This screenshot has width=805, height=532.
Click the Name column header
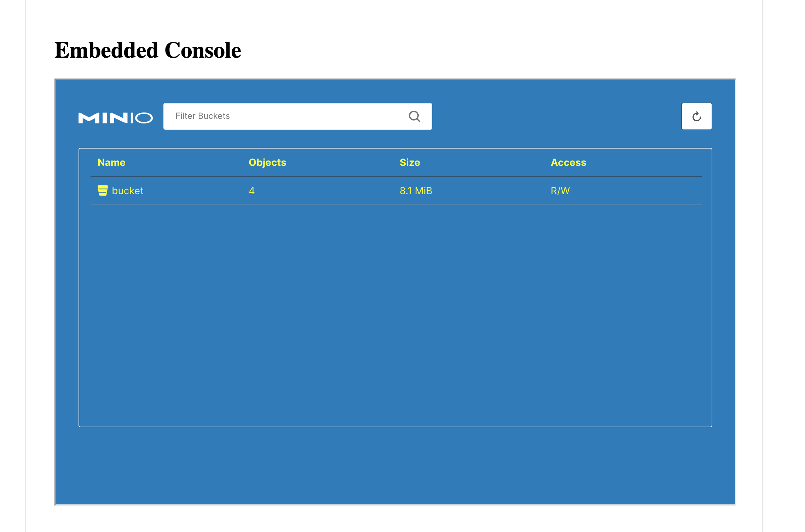coord(111,162)
